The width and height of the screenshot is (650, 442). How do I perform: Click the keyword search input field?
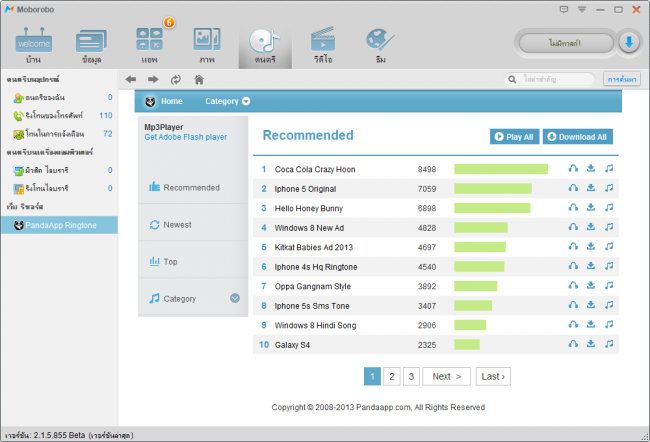click(x=550, y=79)
